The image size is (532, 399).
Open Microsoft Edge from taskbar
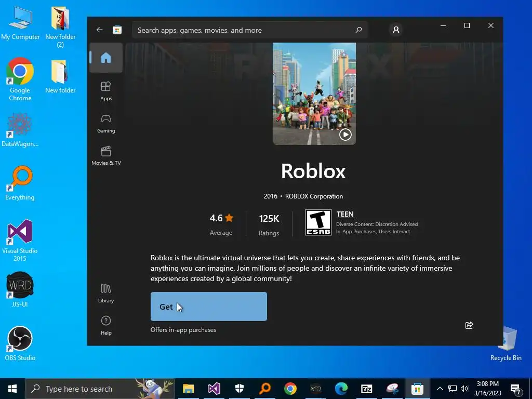point(341,389)
